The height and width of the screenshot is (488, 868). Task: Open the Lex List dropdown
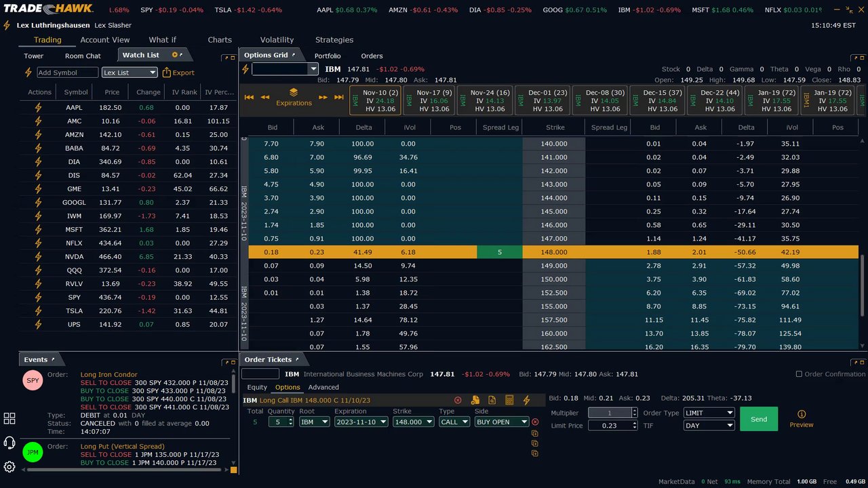(130, 73)
